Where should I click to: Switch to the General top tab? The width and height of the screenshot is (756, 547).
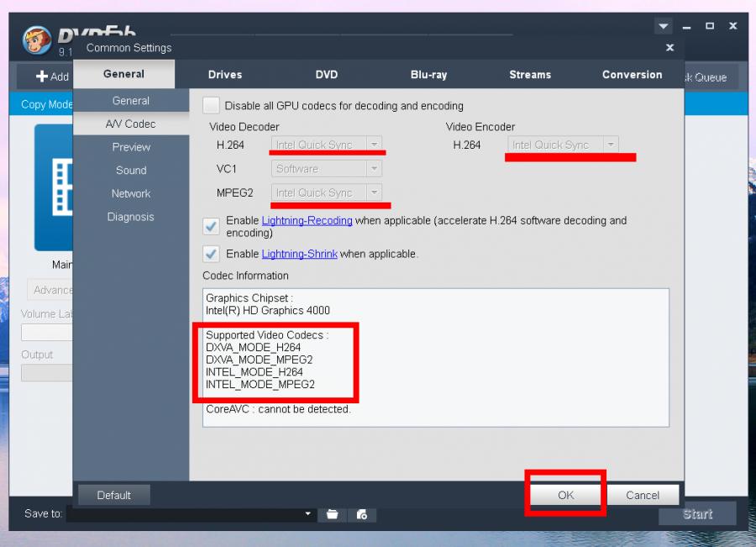124,74
